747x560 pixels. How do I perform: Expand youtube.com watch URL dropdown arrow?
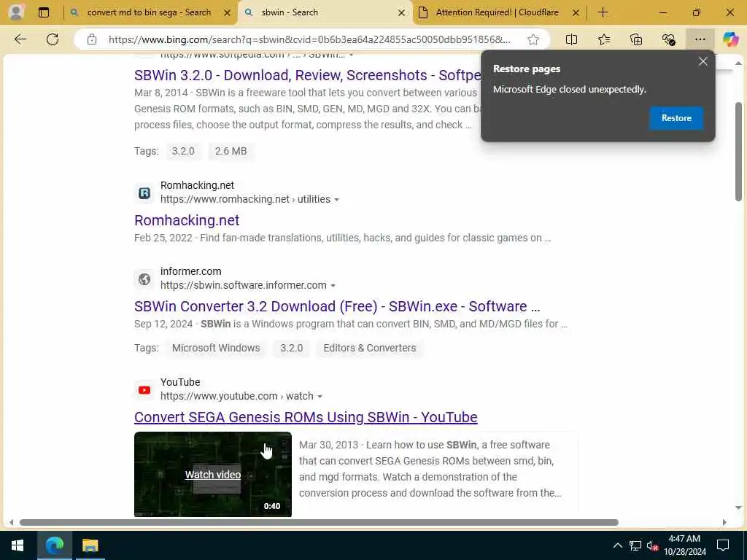pyautogui.click(x=320, y=397)
